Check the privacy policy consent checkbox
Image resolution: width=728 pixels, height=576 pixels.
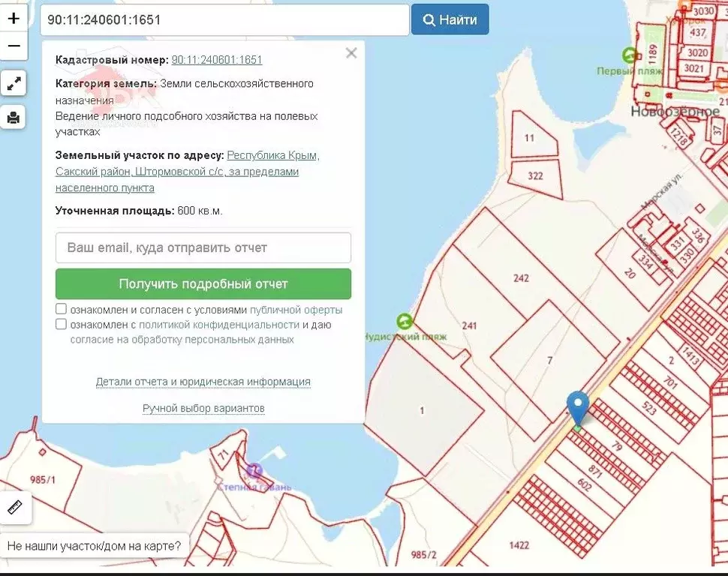point(62,323)
